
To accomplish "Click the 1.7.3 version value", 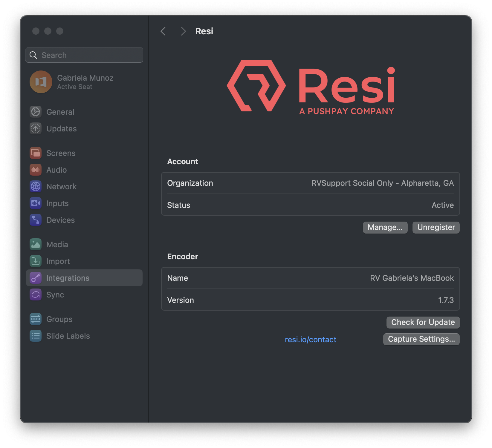I will (x=446, y=300).
